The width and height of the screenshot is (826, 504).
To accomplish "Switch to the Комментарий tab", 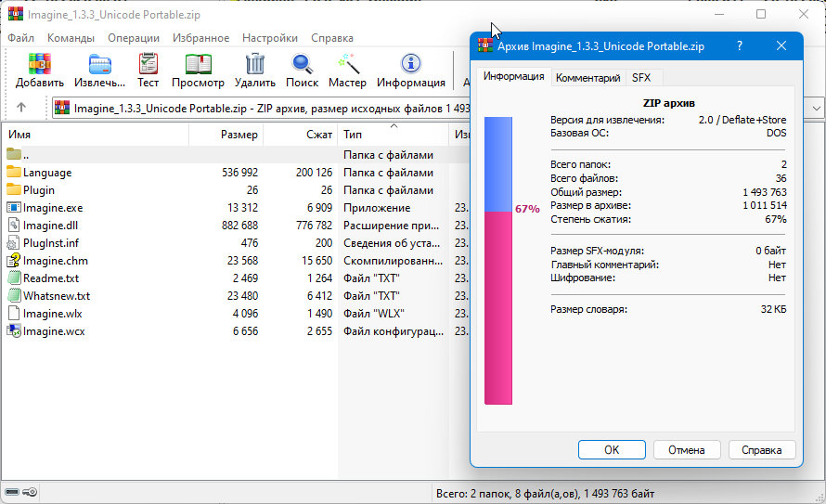I will (587, 78).
